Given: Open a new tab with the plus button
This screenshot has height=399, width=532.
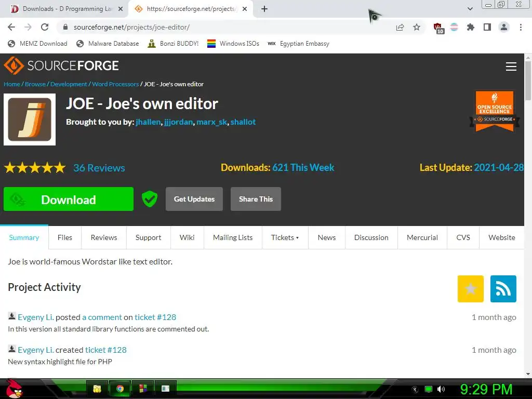Looking at the screenshot, I should point(264,9).
